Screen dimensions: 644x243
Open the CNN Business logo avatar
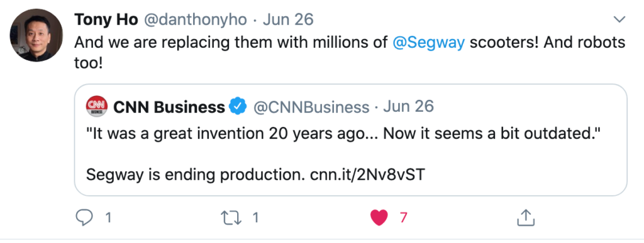point(96,106)
